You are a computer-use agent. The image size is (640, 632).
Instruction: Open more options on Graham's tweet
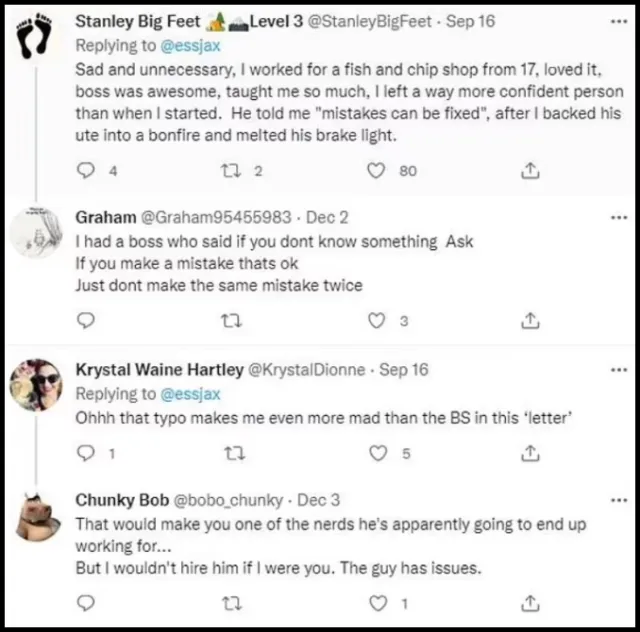pos(618,217)
